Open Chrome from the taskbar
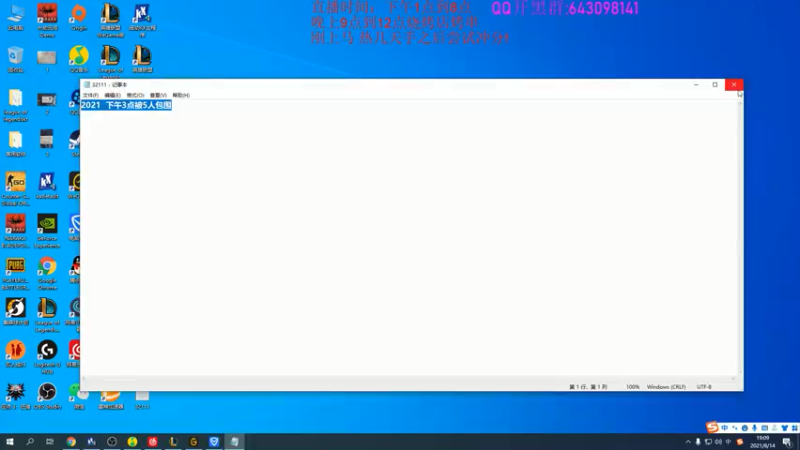This screenshot has height=450, width=800. pyautogui.click(x=71, y=441)
